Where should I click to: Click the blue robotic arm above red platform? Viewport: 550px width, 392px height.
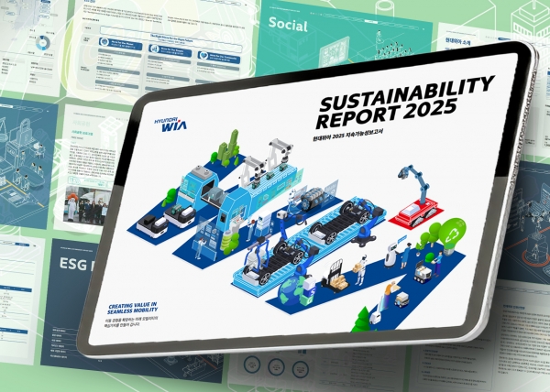(419, 185)
